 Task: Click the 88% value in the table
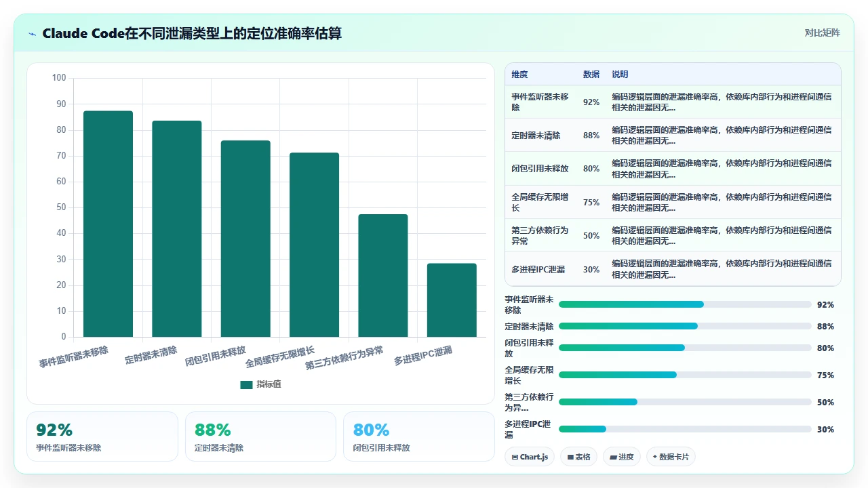tap(591, 136)
